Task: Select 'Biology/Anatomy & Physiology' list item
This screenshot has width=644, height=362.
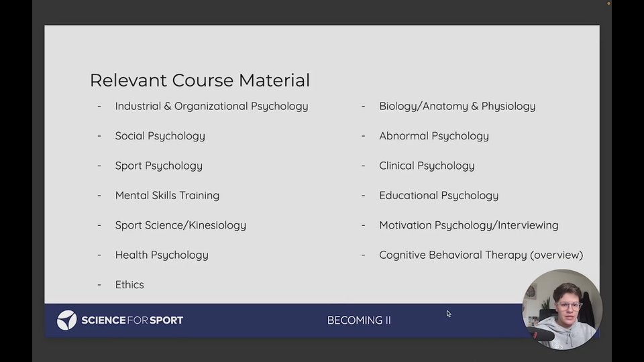Action: (457, 107)
